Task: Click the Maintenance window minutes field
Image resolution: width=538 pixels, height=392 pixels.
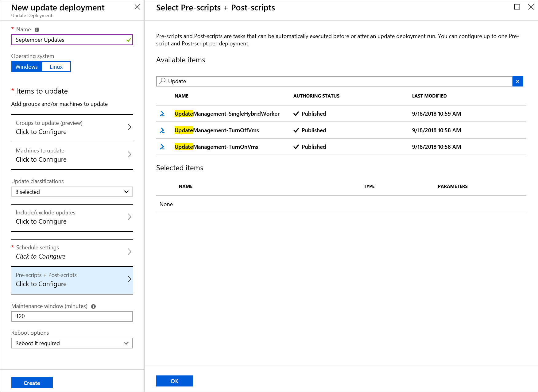Action: [x=72, y=317]
